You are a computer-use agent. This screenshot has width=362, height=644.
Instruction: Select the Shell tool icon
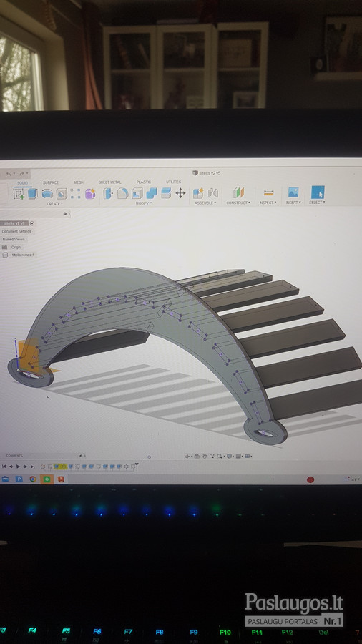pos(137,193)
